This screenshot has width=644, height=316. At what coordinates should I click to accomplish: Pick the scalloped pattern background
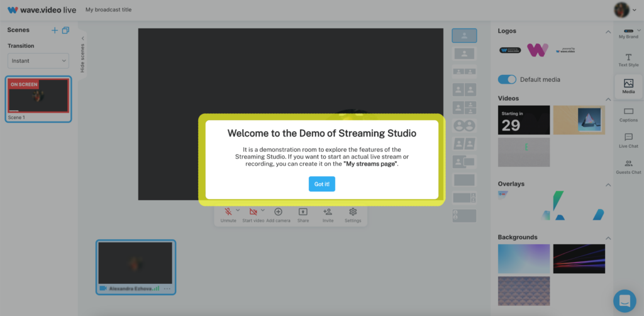[524, 291]
